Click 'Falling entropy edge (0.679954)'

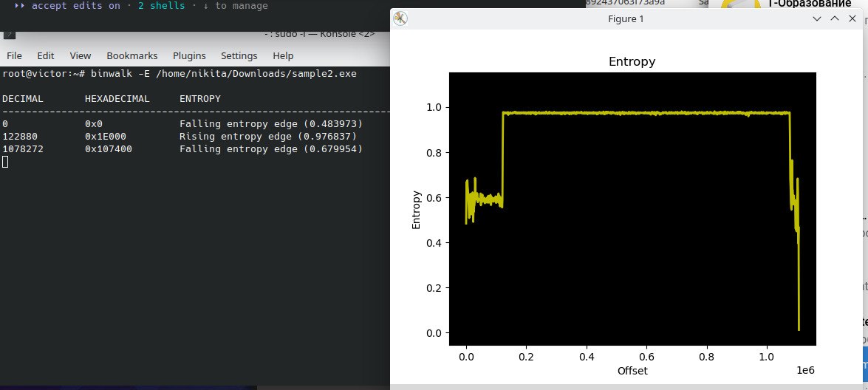tap(270, 148)
